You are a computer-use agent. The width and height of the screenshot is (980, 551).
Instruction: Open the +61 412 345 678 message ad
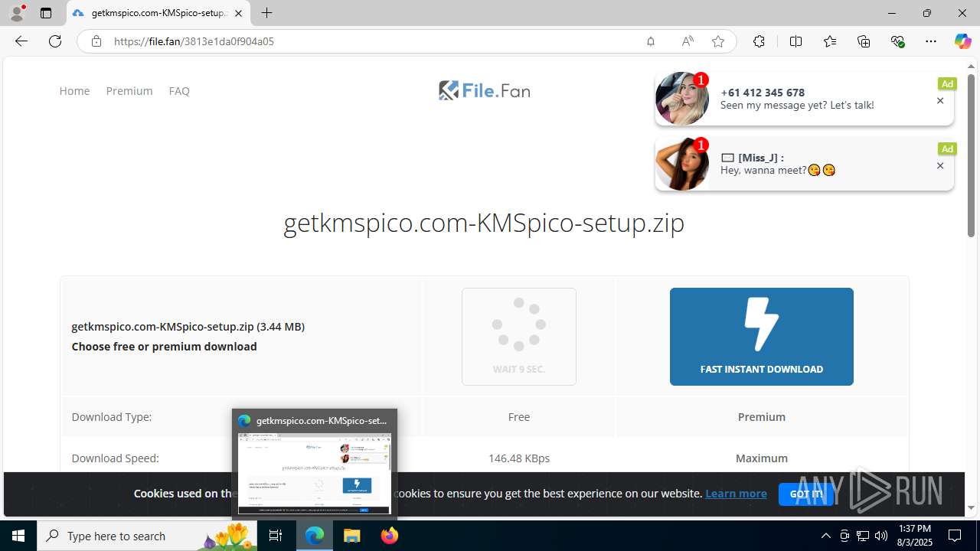click(x=804, y=99)
